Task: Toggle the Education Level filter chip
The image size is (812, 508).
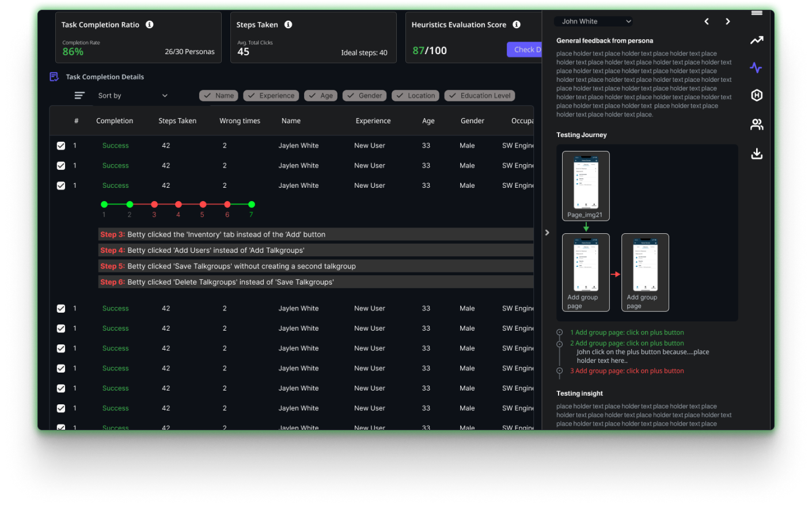Action: (x=479, y=96)
